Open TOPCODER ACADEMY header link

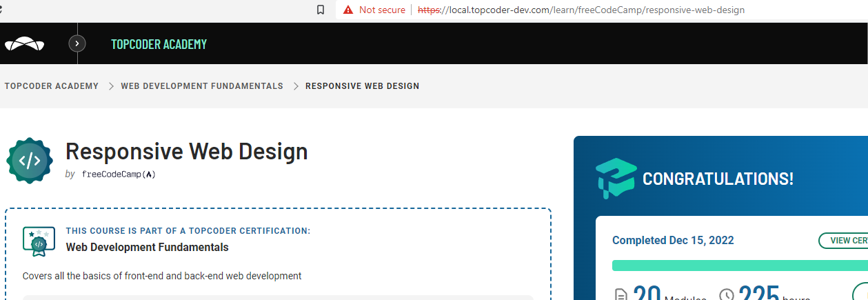[x=159, y=44]
